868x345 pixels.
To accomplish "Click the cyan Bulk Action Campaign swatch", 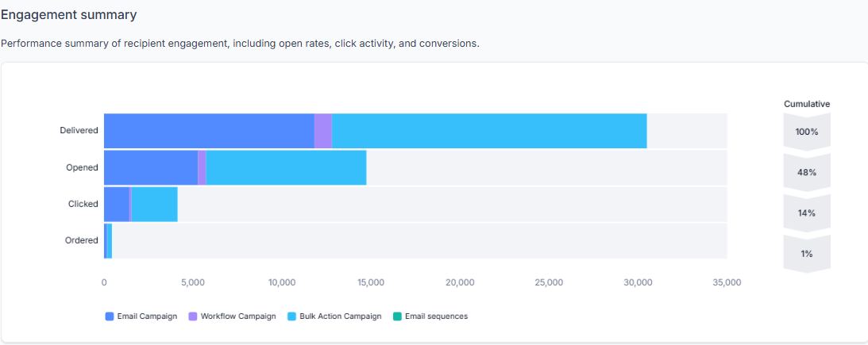I will pos(291,316).
